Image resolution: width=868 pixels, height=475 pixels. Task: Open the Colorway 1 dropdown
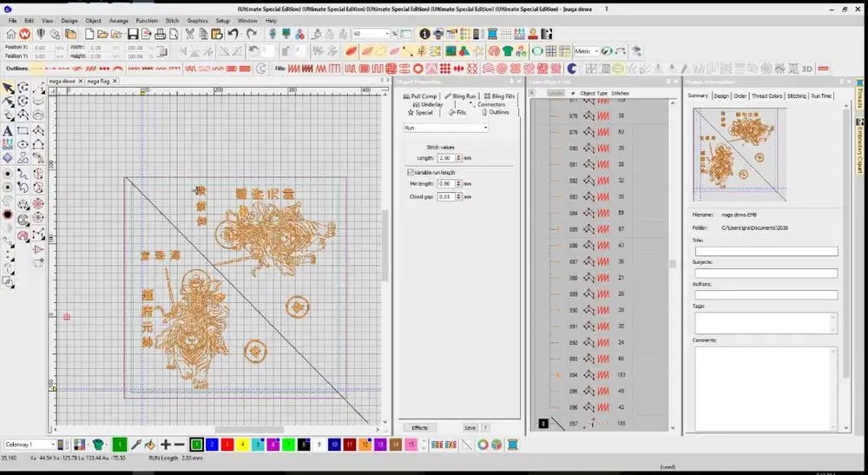(30, 445)
